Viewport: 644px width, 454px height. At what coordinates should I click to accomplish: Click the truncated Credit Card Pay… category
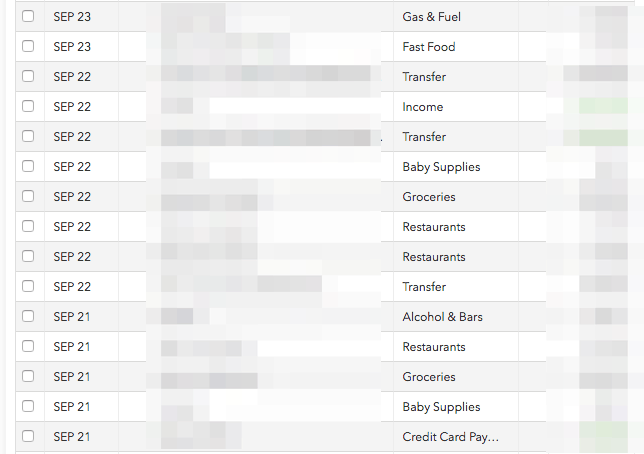coord(450,437)
